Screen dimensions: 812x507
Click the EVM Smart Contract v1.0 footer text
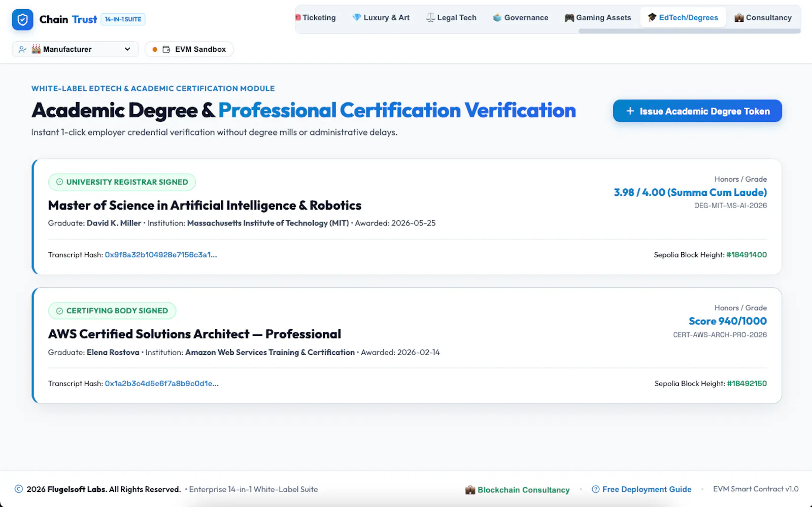tap(756, 489)
